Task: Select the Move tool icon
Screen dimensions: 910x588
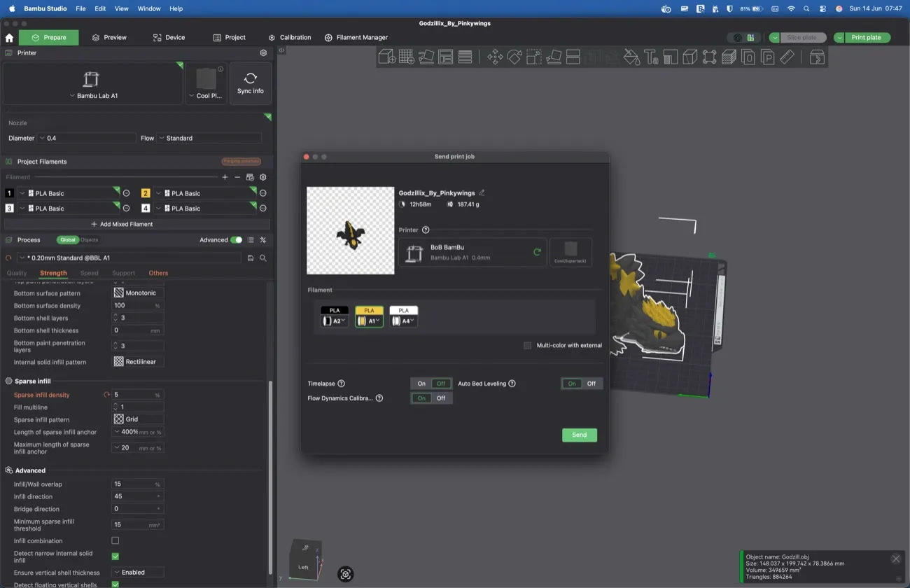Action: click(495, 57)
